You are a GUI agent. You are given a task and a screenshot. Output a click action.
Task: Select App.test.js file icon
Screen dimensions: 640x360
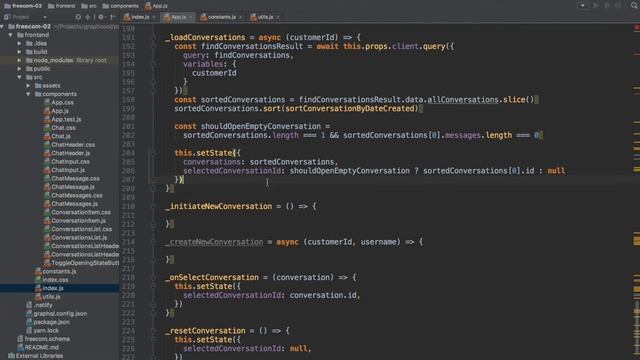tap(47, 119)
